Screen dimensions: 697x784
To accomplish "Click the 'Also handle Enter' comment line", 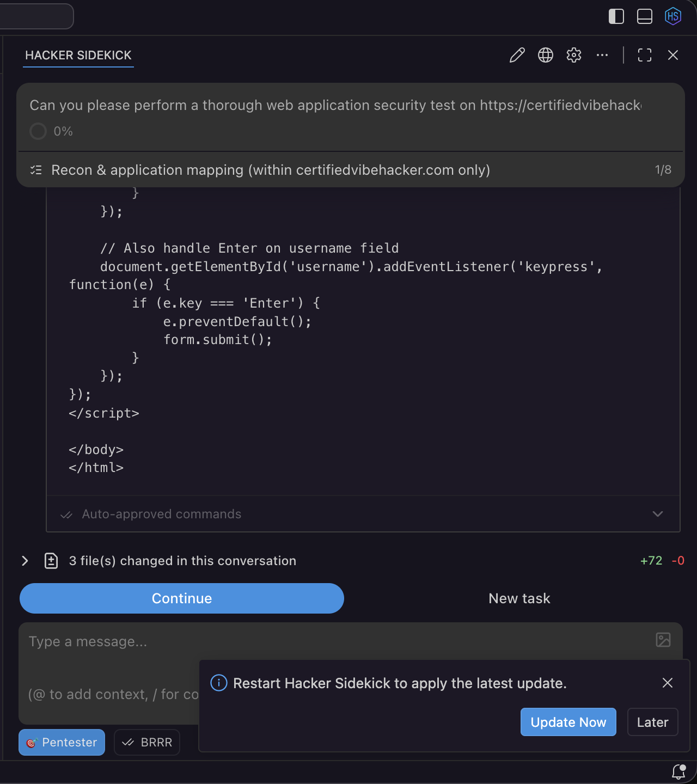I will point(249,248).
